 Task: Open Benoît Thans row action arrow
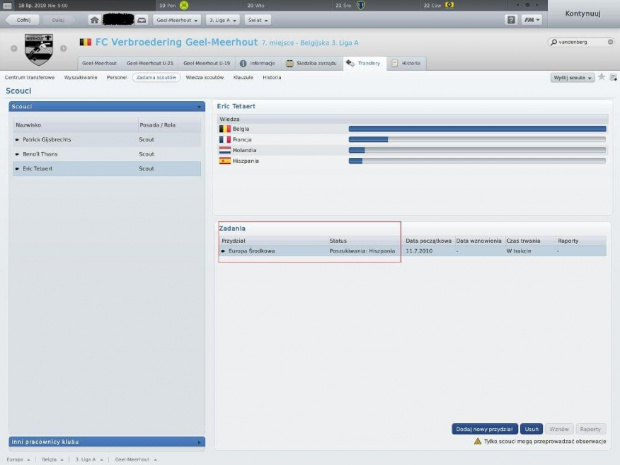pos(17,154)
